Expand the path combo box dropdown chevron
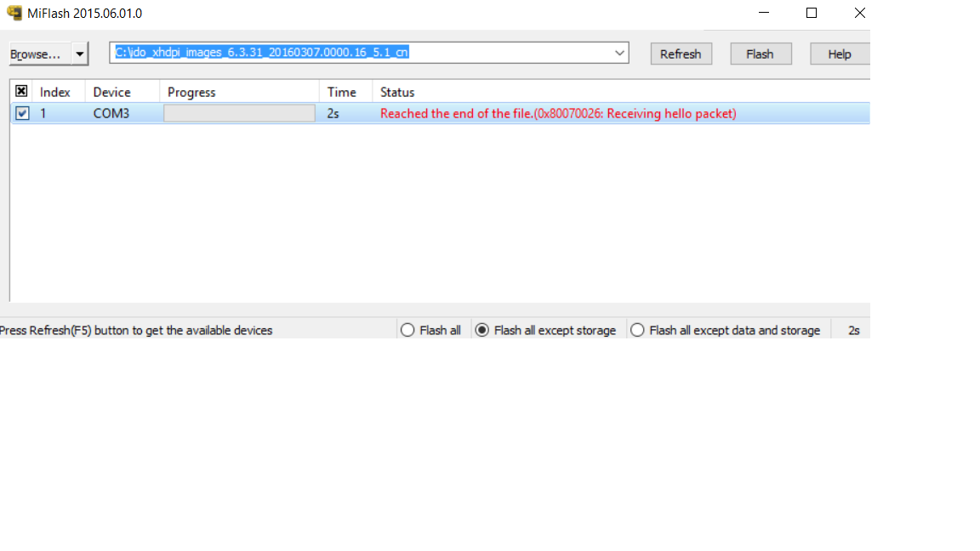Viewport: 980px width, 551px height. tap(619, 53)
